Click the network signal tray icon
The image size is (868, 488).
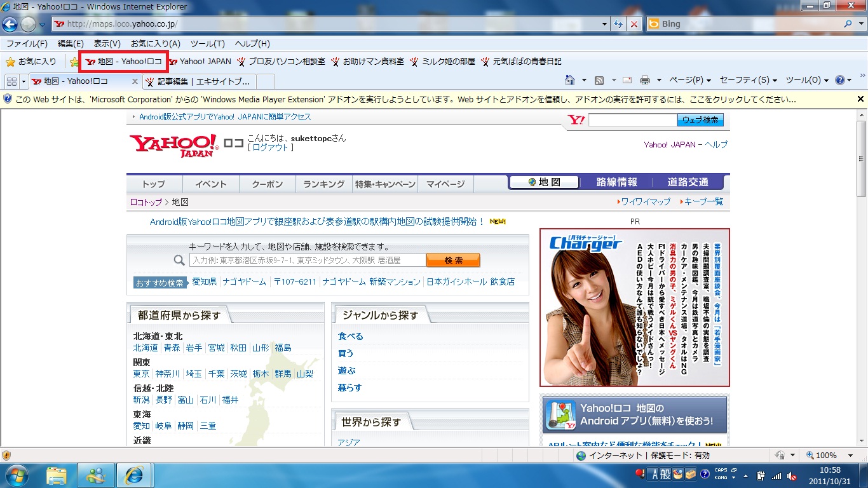(776, 475)
